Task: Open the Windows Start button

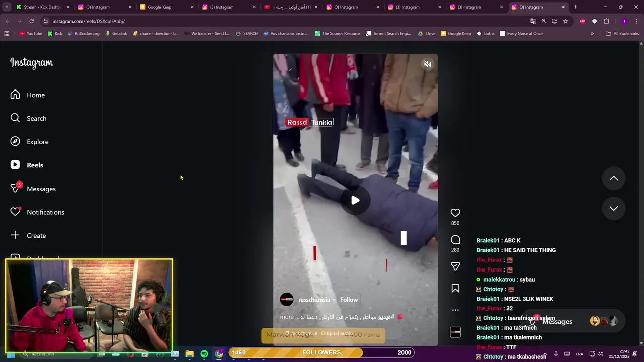Action: pos(10,354)
